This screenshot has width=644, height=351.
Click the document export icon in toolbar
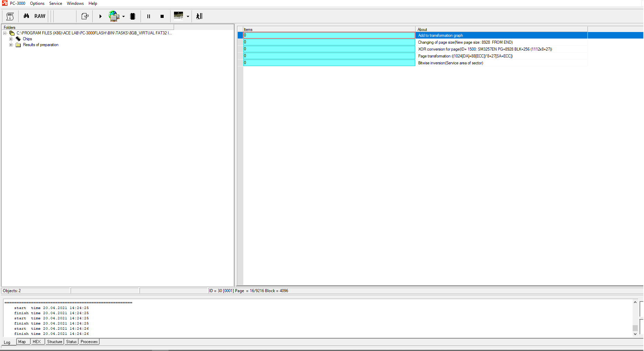(x=85, y=16)
